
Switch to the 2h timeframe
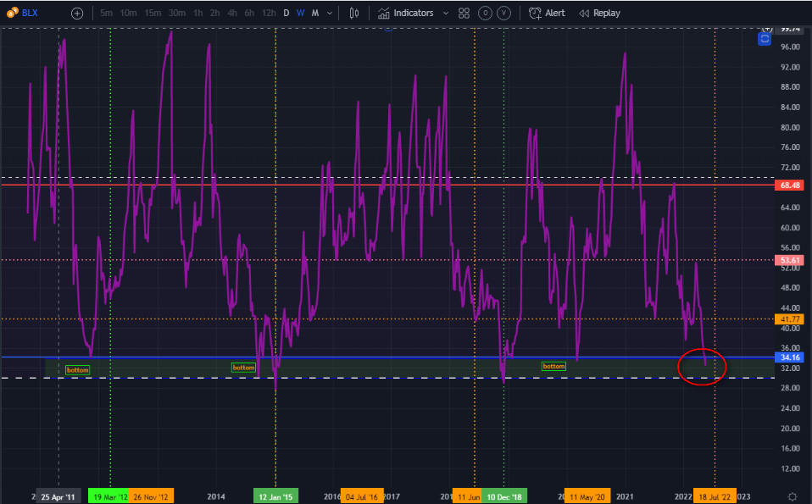coord(215,13)
